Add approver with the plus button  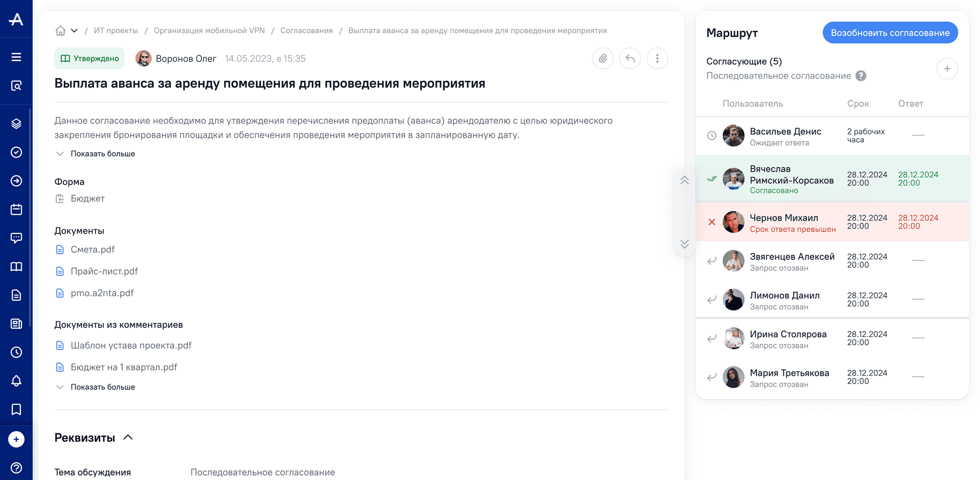coord(947,69)
